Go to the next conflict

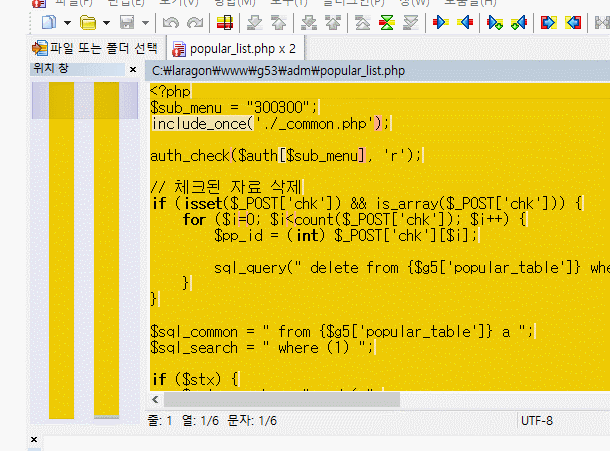point(309,23)
